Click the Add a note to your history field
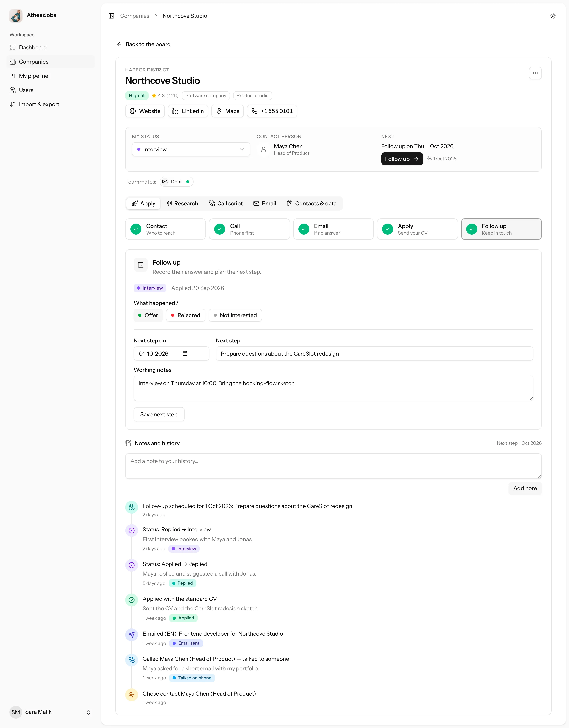Screen dimensions: 569x728 (x=333, y=466)
